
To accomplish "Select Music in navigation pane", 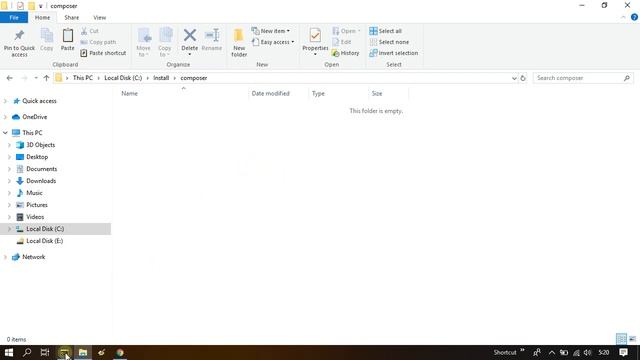I will [x=34, y=193].
